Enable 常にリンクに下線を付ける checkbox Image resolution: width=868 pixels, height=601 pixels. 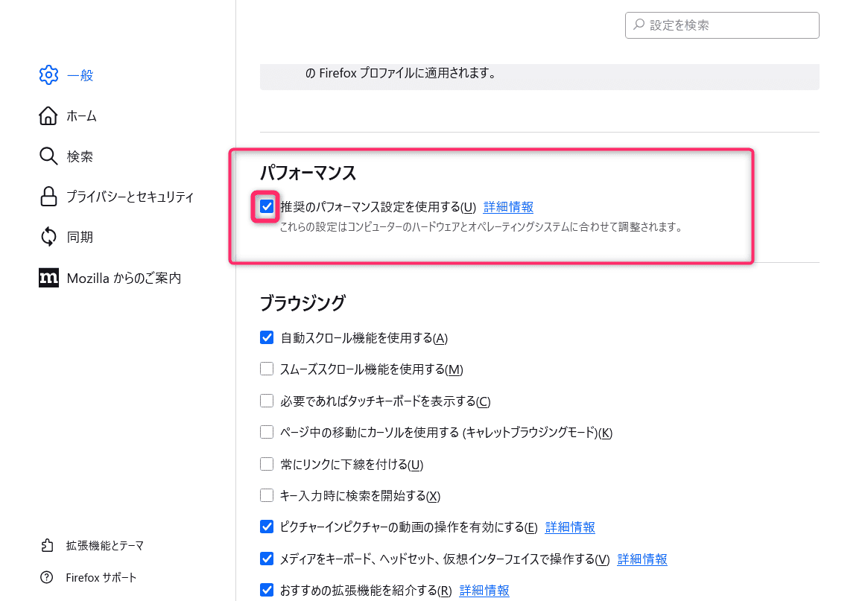point(267,464)
